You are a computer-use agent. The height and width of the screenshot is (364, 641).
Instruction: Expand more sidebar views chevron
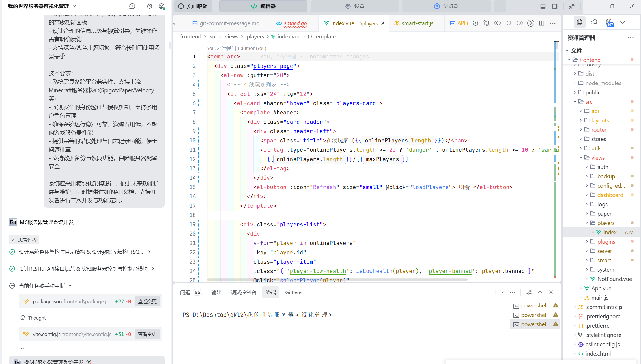click(x=623, y=22)
